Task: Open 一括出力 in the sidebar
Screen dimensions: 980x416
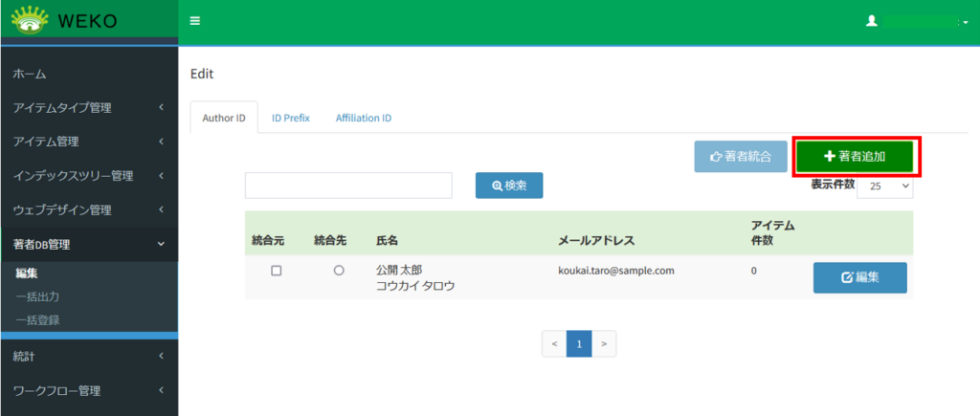Action: [x=38, y=296]
